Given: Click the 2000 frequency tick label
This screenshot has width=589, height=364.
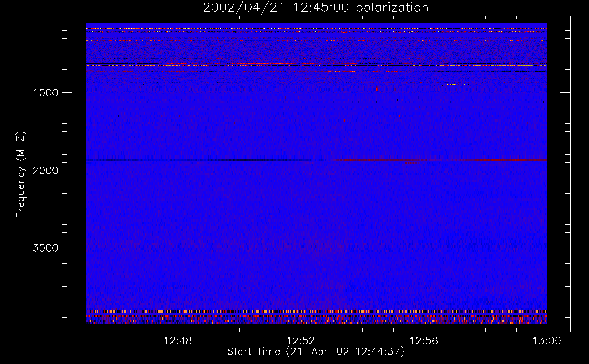Looking at the screenshot, I should click(x=46, y=170).
